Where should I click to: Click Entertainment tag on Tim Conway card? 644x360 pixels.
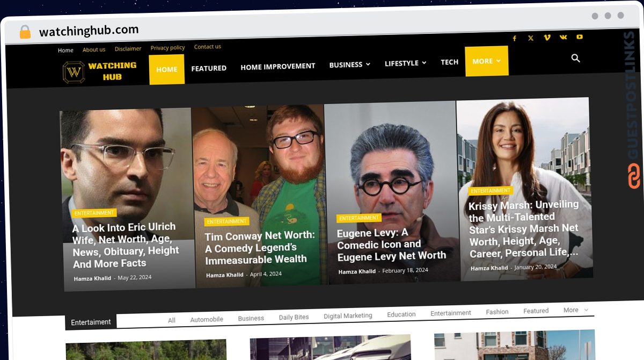click(x=226, y=221)
